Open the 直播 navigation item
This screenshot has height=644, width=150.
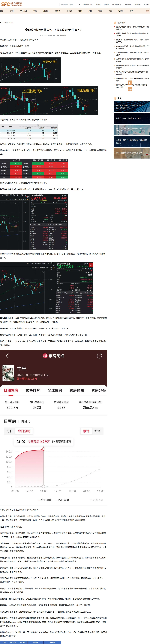coord(90,11)
